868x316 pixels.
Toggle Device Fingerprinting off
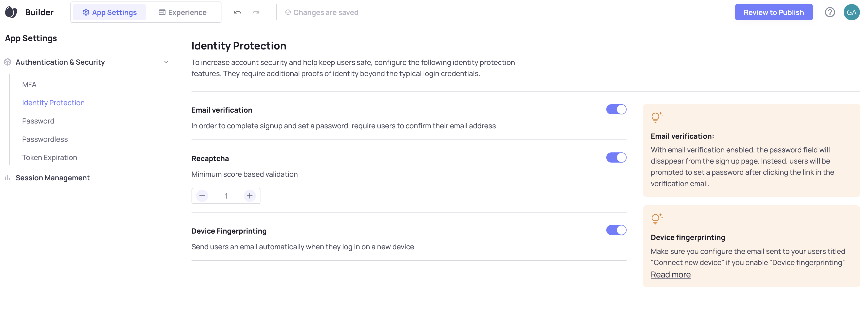point(616,230)
